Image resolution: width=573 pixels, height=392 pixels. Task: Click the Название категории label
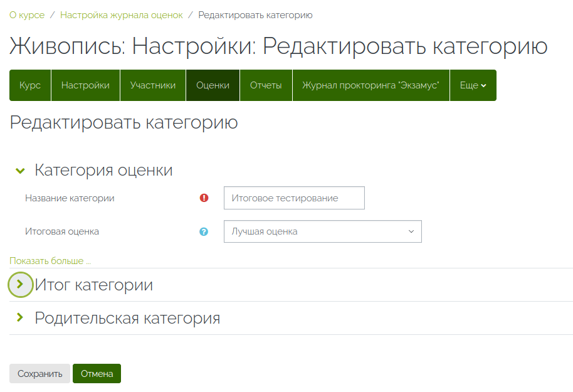[70, 198]
